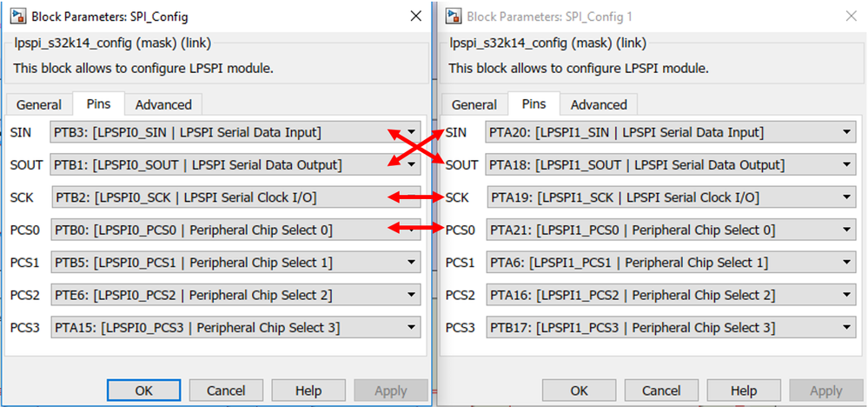Click the SPI_Config window title bar icon
Viewport: 868px width, 407px height.
[17, 17]
